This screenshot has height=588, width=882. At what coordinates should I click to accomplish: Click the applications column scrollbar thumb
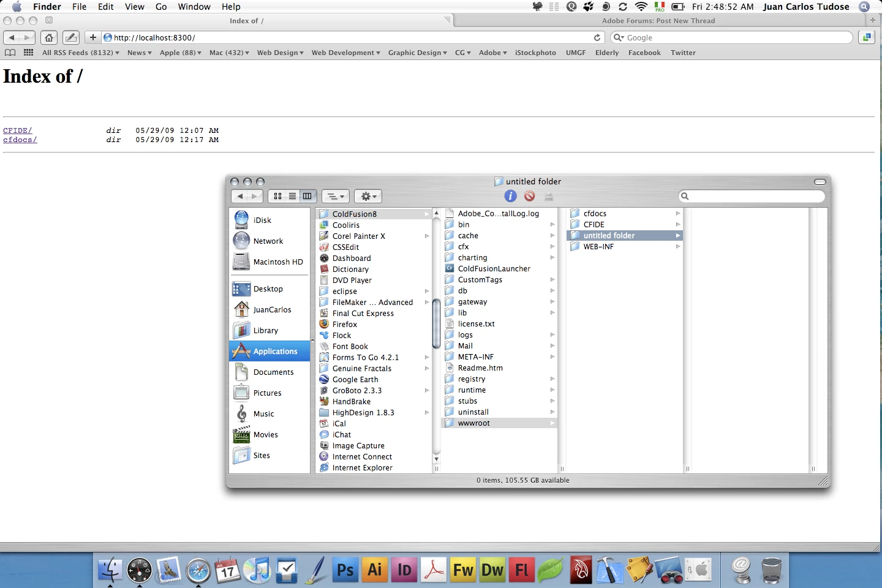(436, 323)
